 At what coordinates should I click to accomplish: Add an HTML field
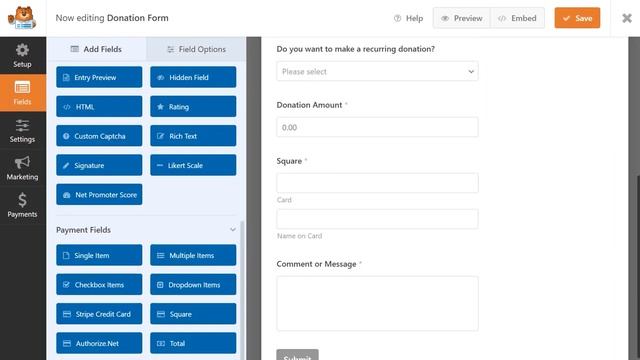(99, 107)
